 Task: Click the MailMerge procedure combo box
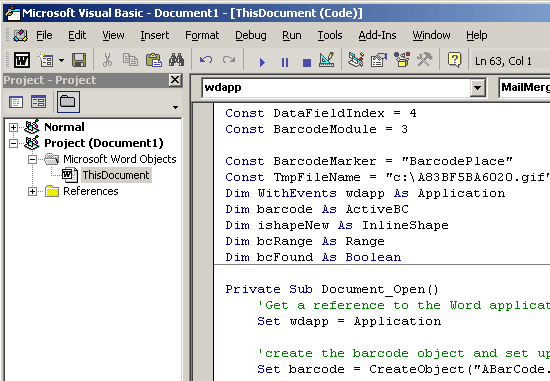click(x=524, y=88)
